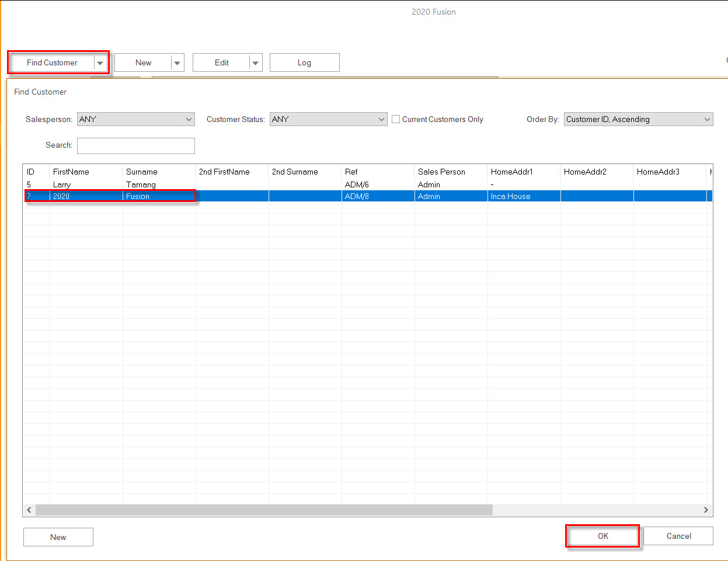This screenshot has width=728, height=561.
Task: Click the HomeAddr3 column header
Action: [x=670, y=172]
